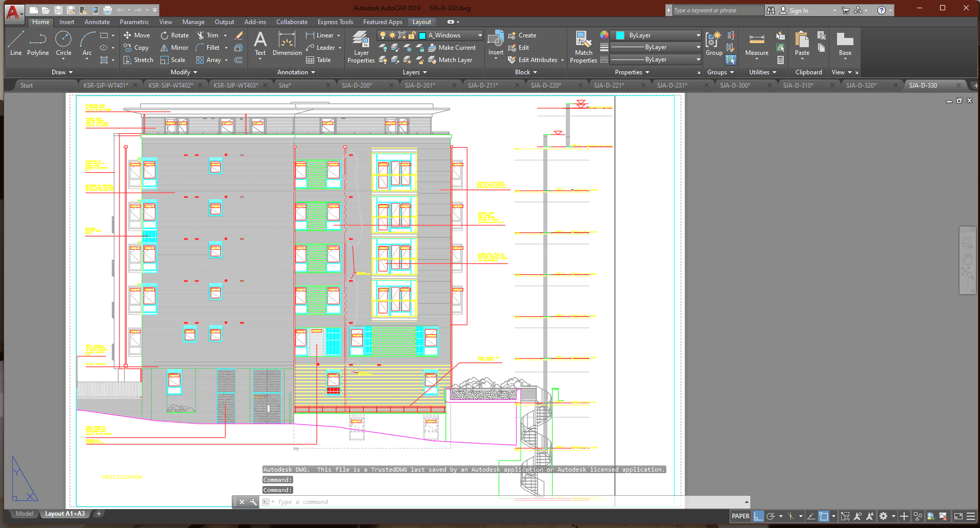Toggle ortho mode in status bar
The image size is (980, 528).
tap(758, 516)
